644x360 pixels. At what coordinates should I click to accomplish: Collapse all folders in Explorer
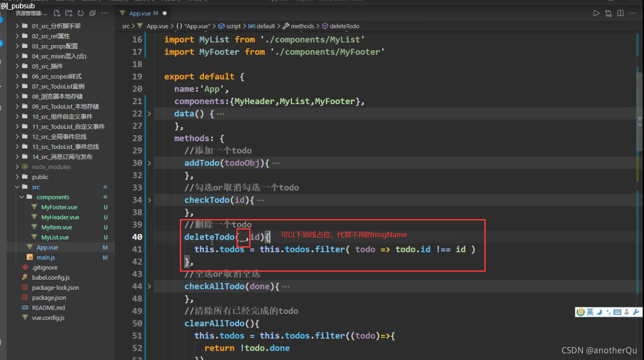click(92, 13)
